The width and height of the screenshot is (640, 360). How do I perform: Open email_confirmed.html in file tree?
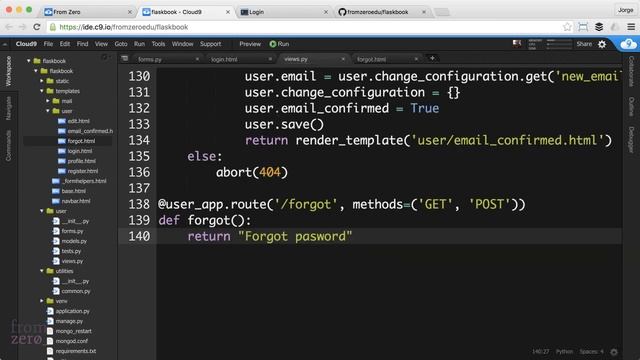point(90,131)
